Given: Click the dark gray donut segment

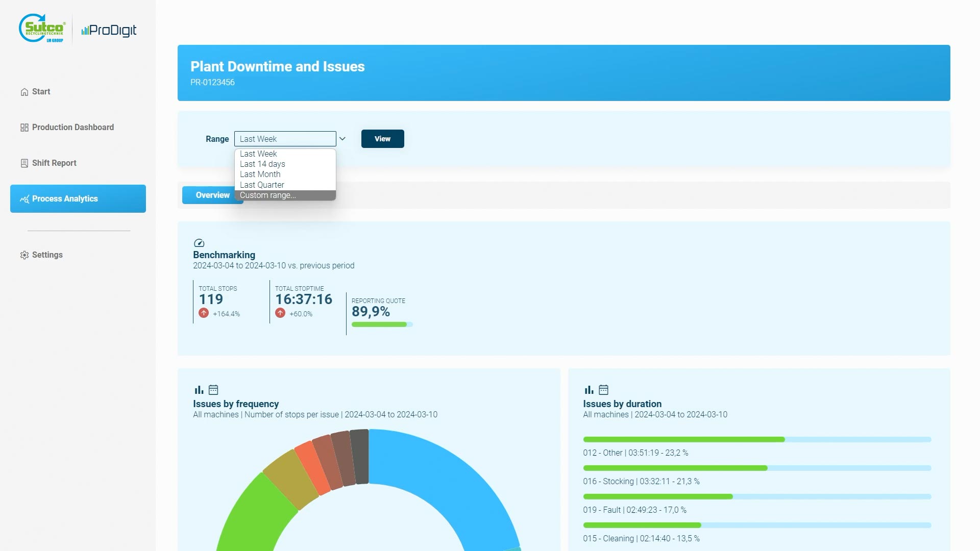Looking at the screenshot, I should pos(359,457).
